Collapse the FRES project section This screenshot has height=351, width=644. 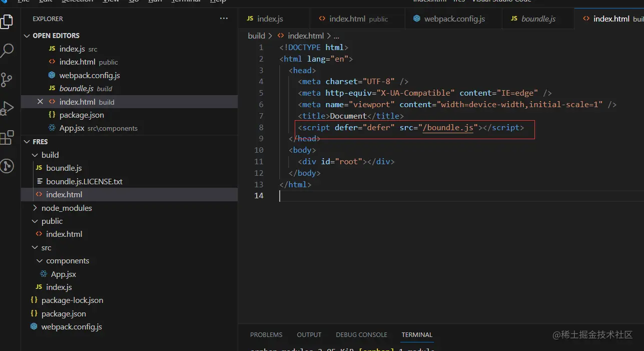click(x=27, y=142)
